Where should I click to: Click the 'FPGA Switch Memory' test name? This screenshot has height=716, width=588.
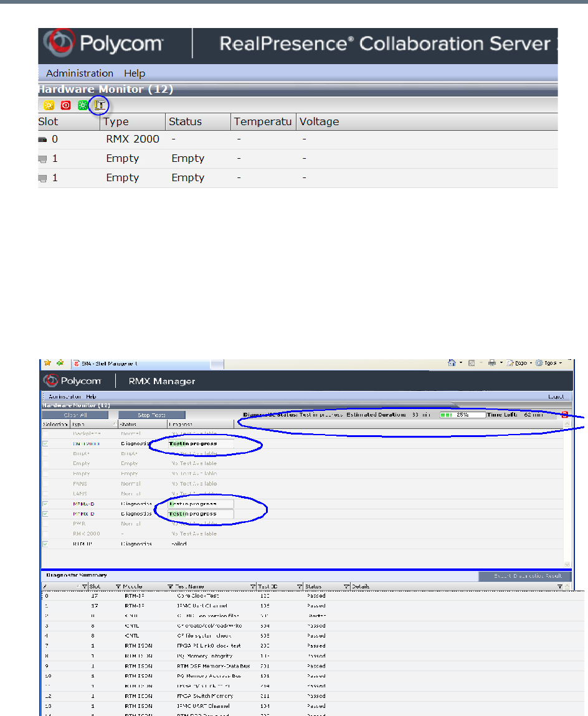205,696
